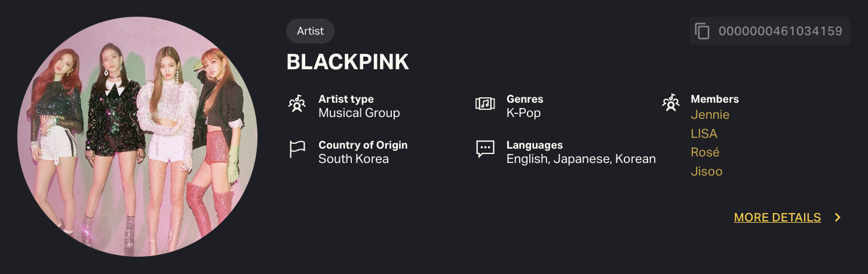
Task: Click the chevron arrow beside More Details
Action: (838, 217)
